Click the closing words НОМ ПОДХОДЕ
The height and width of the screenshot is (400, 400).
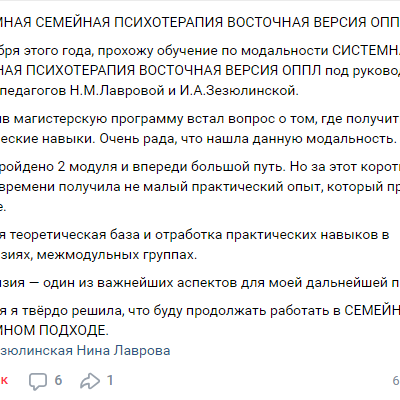coord(54,330)
